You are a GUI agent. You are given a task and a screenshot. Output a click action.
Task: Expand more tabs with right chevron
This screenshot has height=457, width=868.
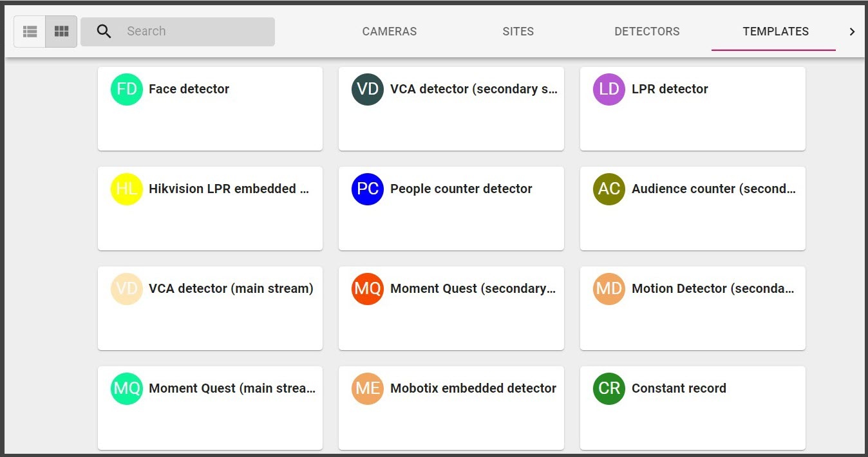(x=852, y=32)
